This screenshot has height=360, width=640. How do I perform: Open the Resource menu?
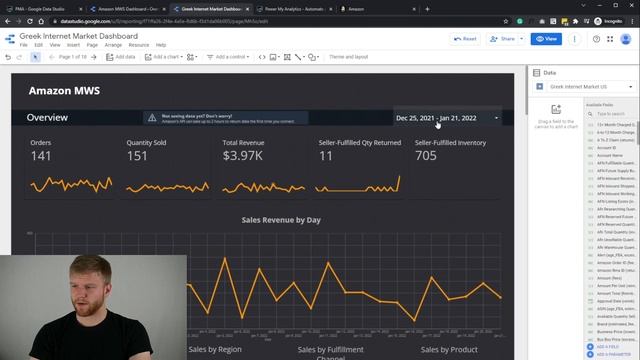tap(139, 45)
